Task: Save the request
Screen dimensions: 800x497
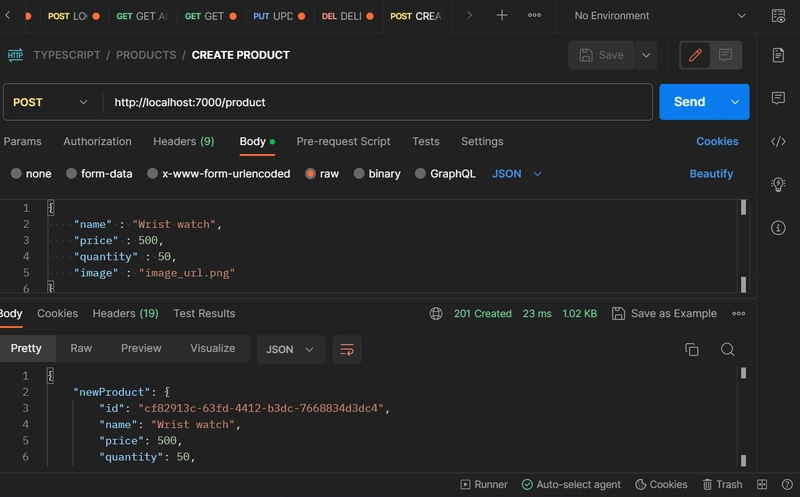Action: (x=602, y=55)
